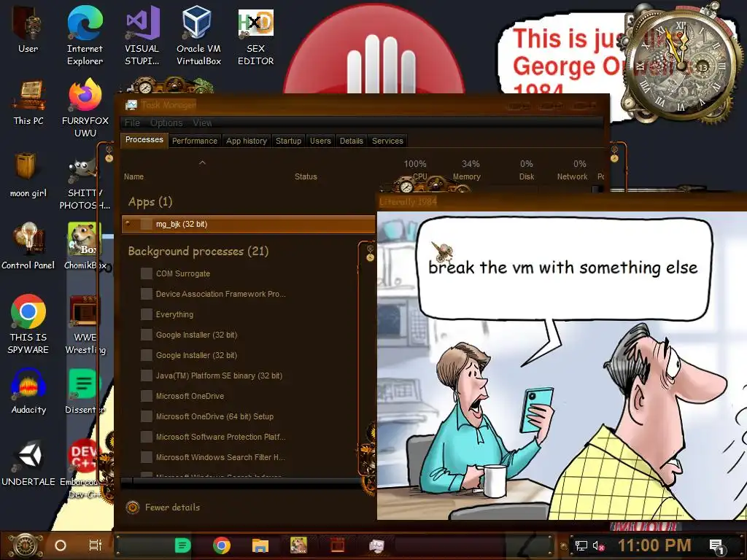This screenshot has height=560, width=747.
Task: Open the green Dissenter taskbar icon
Action: (x=182, y=545)
